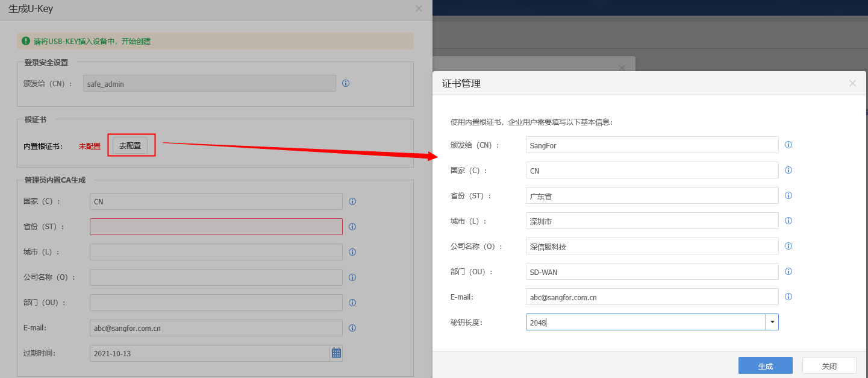Click info icon beside safe_admin field
Image resolution: width=868 pixels, height=378 pixels.
click(x=346, y=83)
